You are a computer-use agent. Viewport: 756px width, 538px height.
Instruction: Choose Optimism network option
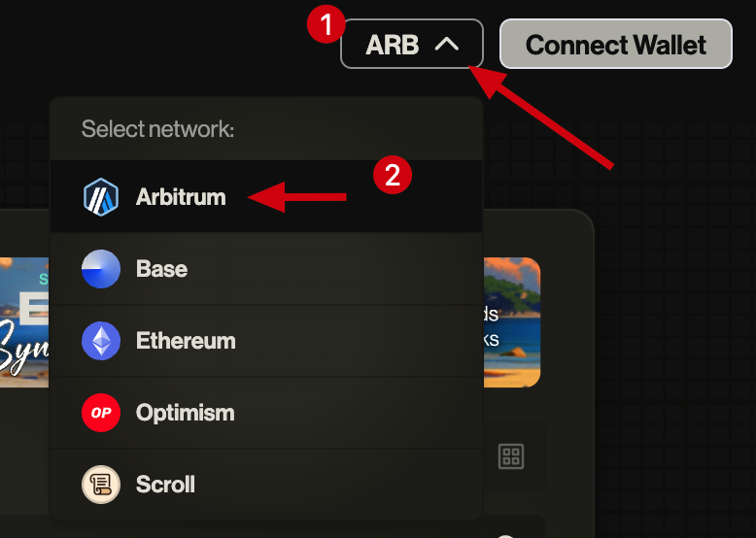click(266, 413)
